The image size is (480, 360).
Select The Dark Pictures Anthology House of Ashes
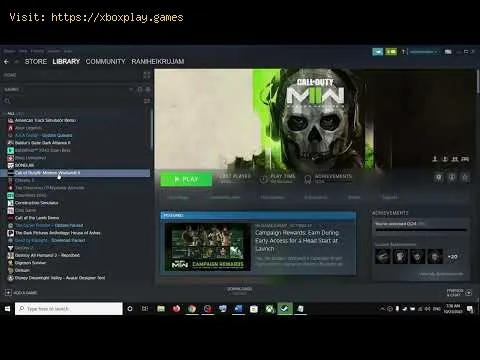(x=58, y=233)
